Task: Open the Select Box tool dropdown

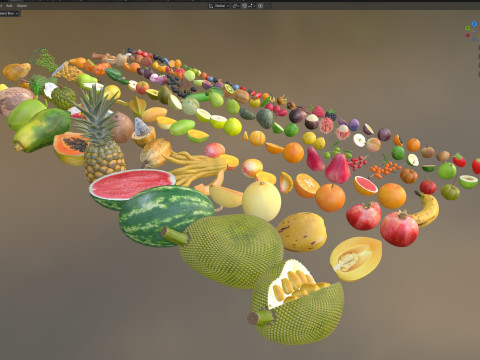Action: (10, 13)
